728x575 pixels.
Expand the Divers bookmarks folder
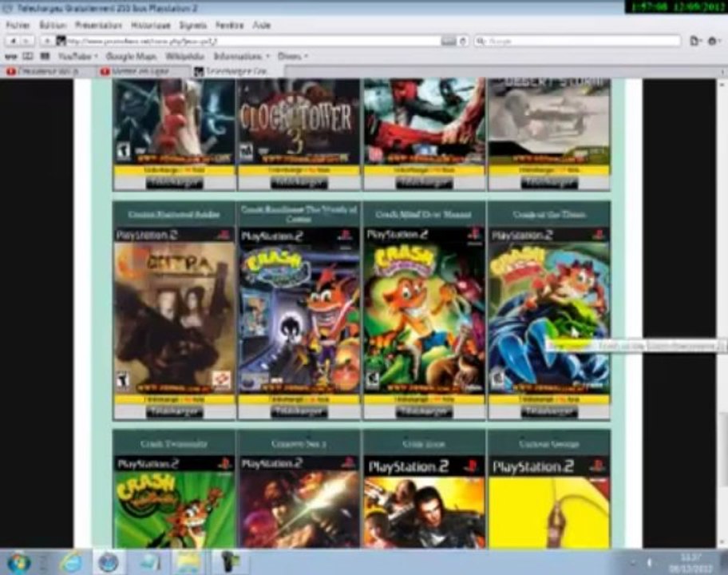tap(292, 56)
